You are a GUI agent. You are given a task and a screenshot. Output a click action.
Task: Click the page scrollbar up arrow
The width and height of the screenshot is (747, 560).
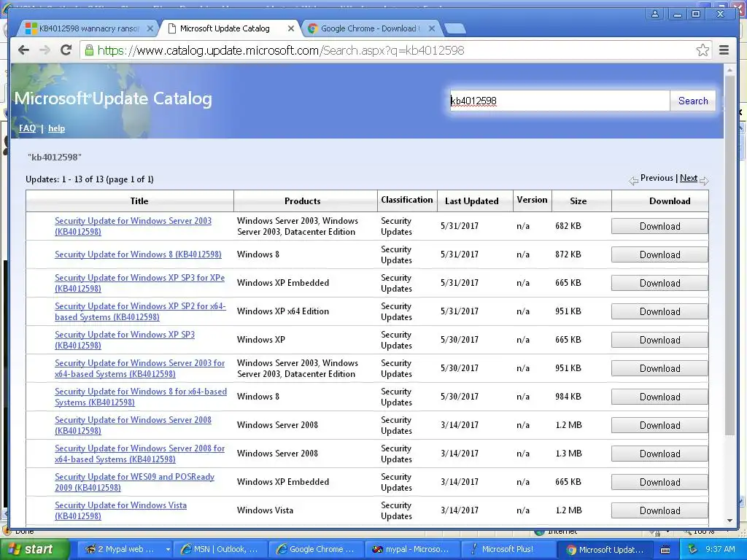coord(729,70)
